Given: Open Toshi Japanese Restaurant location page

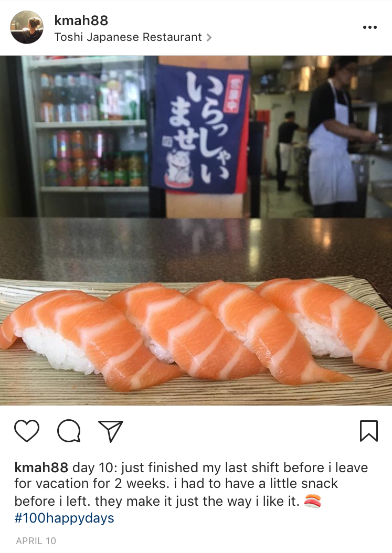Looking at the screenshot, I should (x=128, y=37).
